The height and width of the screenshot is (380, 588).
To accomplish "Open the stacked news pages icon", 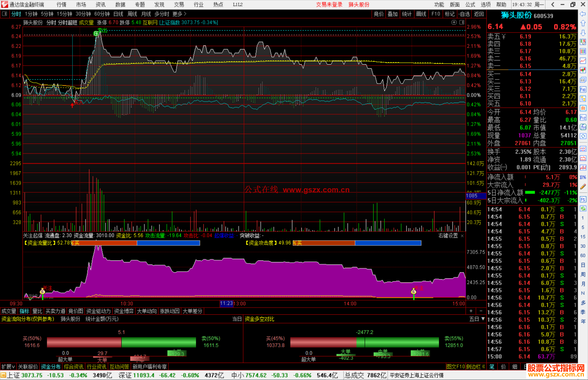I will (x=583, y=80).
